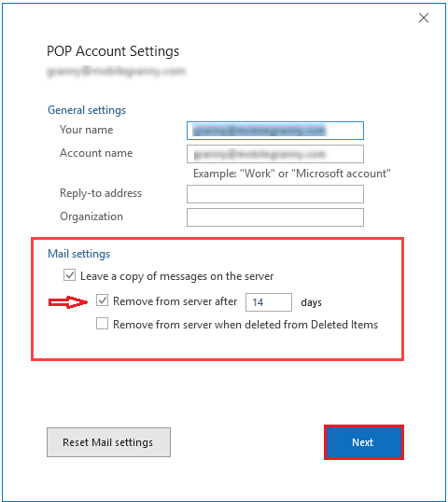Click the POP Account Settings title
Image resolution: width=448 pixels, height=502 pixels.
pyautogui.click(x=113, y=51)
